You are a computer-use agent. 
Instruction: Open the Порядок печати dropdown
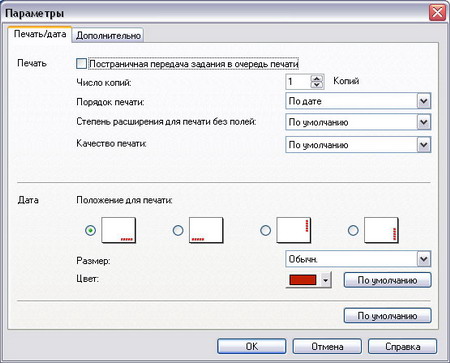[358, 101]
